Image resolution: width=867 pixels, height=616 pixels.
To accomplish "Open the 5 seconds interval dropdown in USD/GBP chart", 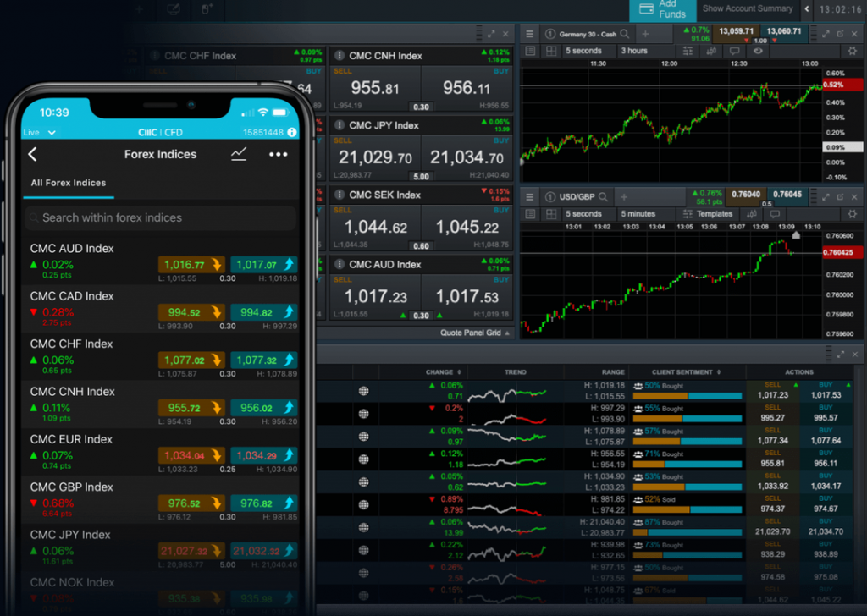I will [x=583, y=214].
